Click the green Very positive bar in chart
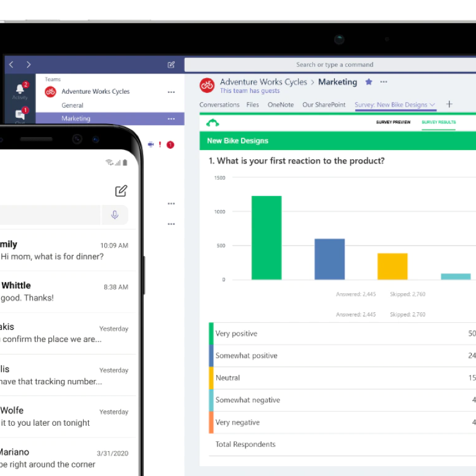Screen dimensions: 476x476 point(267,238)
